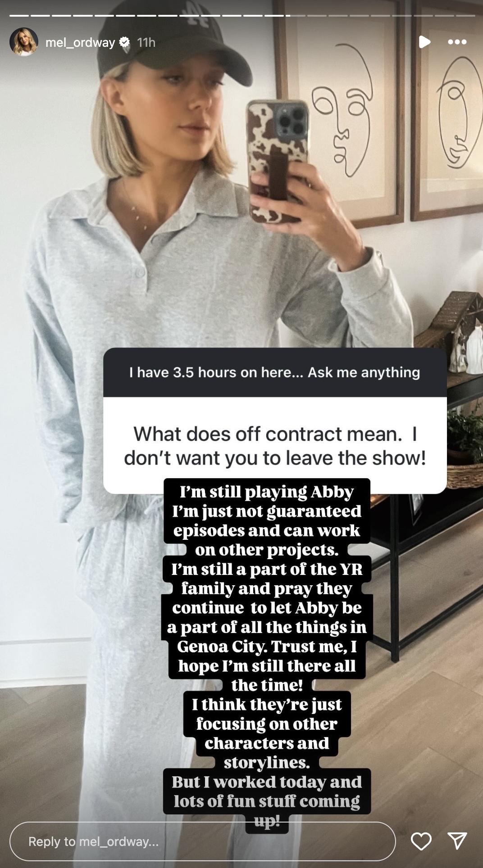Screen dimensions: 483x868
Task: Jump to the last story progress segment
Action: click(x=466, y=16)
